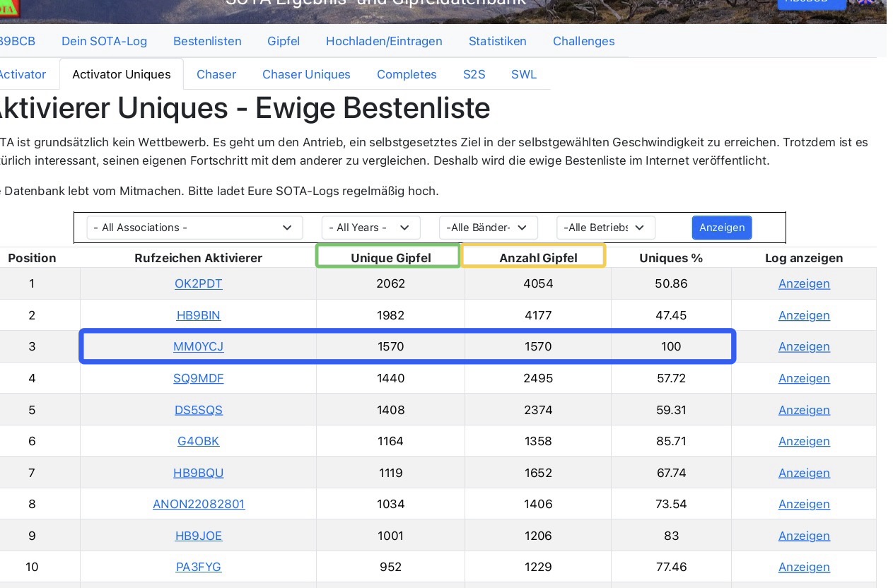This screenshot has height=588, width=893.
Task: Sort by the Unique Gipfel column header
Action: tap(391, 258)
